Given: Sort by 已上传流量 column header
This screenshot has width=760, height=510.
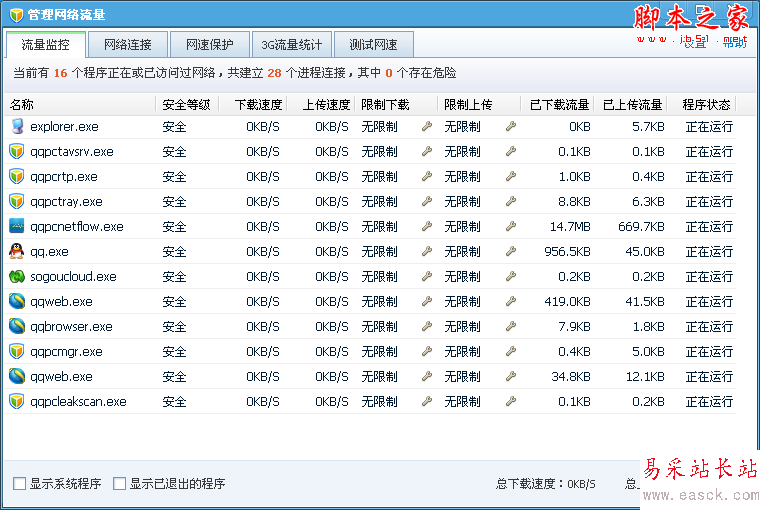Looking at the screenshot, I should point(631,104).
